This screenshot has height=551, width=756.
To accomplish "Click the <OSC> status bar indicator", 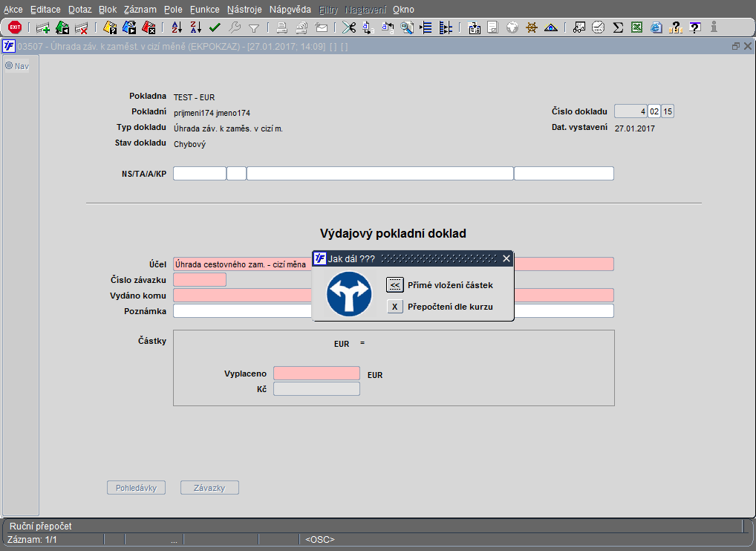I will 319,539.
